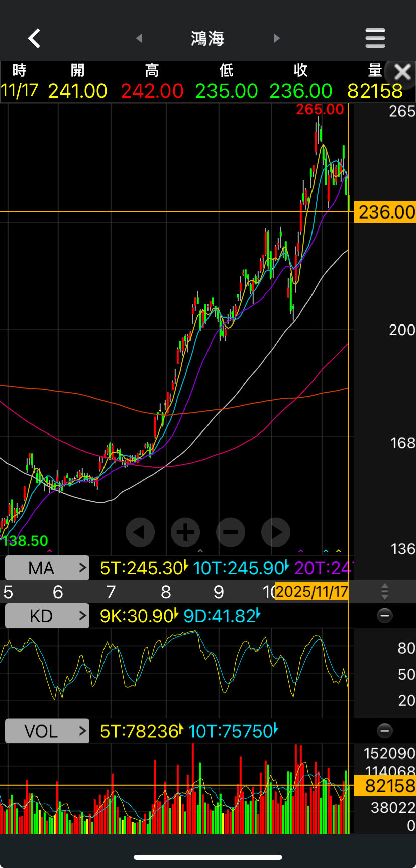416x868 pixels.
Task: Pan chart right with round arrow button
Action: [276, 532]
